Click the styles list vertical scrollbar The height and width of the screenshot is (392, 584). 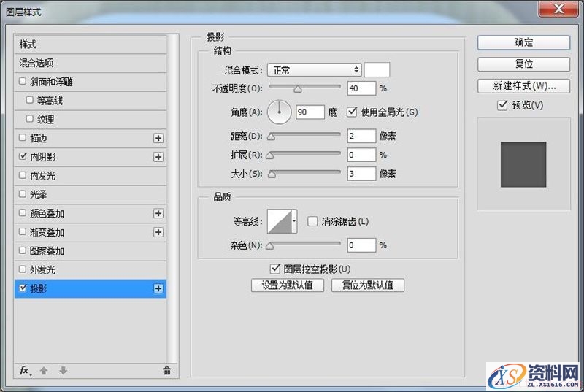click(x=172, y=199)
